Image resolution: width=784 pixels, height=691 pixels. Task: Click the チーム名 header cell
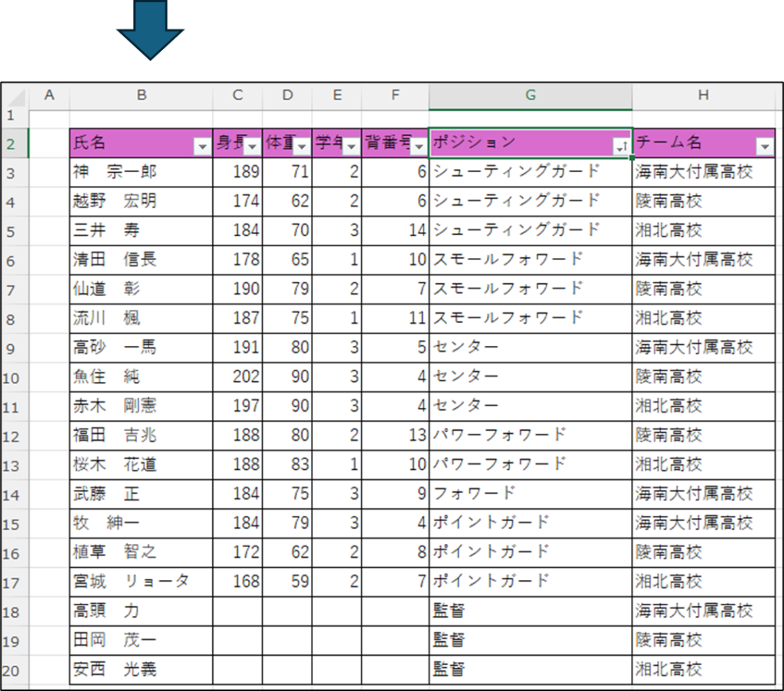(704, 143)
